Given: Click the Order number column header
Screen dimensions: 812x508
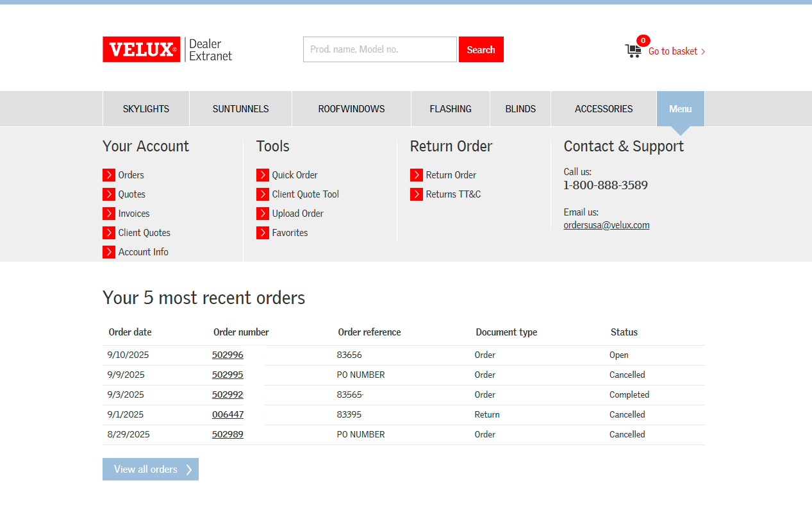Looking at the screenshot, I should point(241,332).
